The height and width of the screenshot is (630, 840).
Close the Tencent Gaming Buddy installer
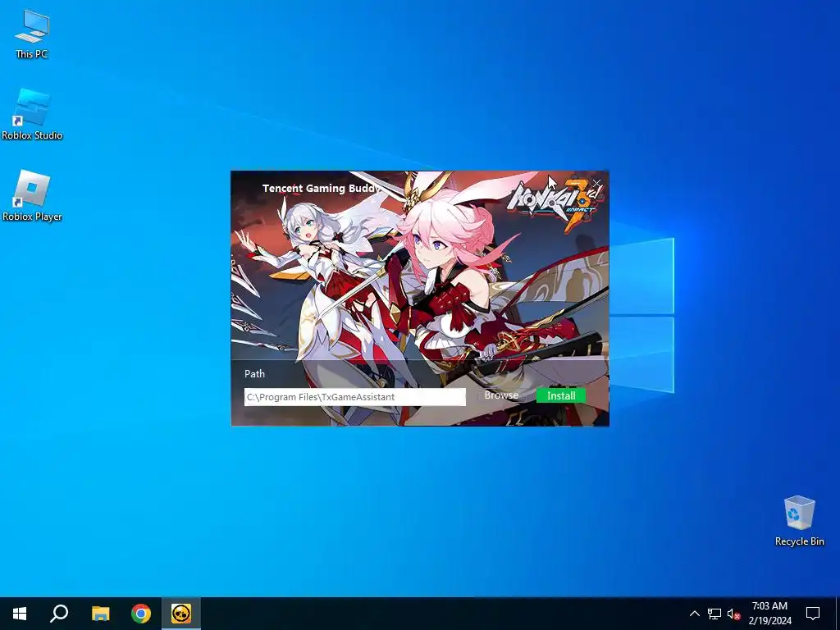coord(596,184)
